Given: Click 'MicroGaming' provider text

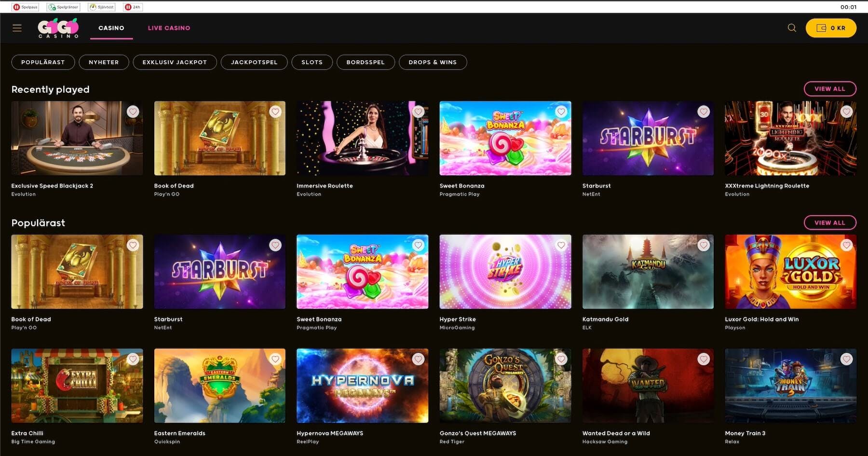Looking at the screenshot, I should click(x=457, y=328).
